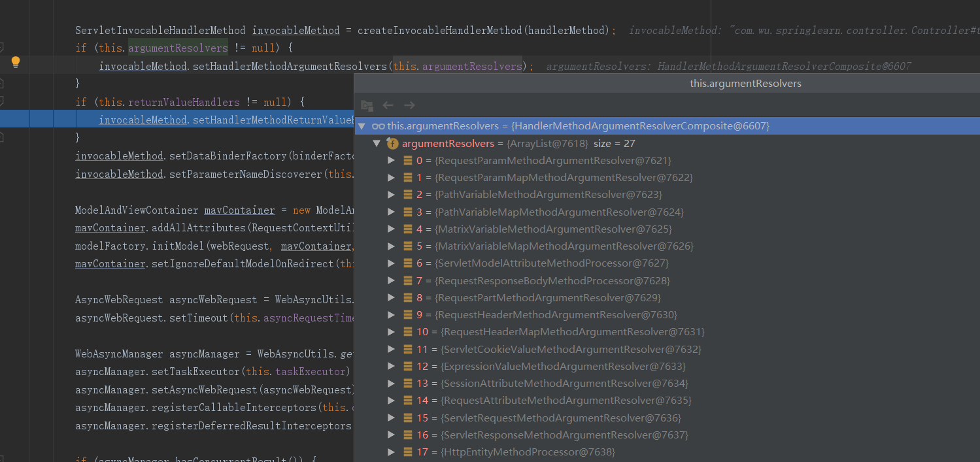This screenshot has height=462, width=980.
Task: Click ServletInvocableHandlerMethod type name
Action: coord(160,30)
